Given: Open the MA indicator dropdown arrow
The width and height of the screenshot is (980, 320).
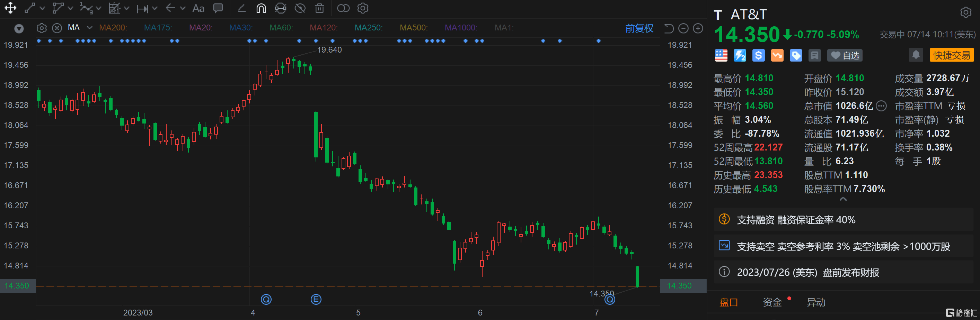Looking at the screenshot, I should pyautogui.click(x=89, y=27).
